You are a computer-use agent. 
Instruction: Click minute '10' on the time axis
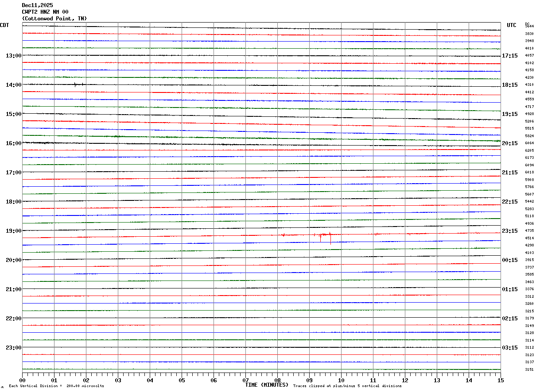pyautogui.click(x=341, y=380)
